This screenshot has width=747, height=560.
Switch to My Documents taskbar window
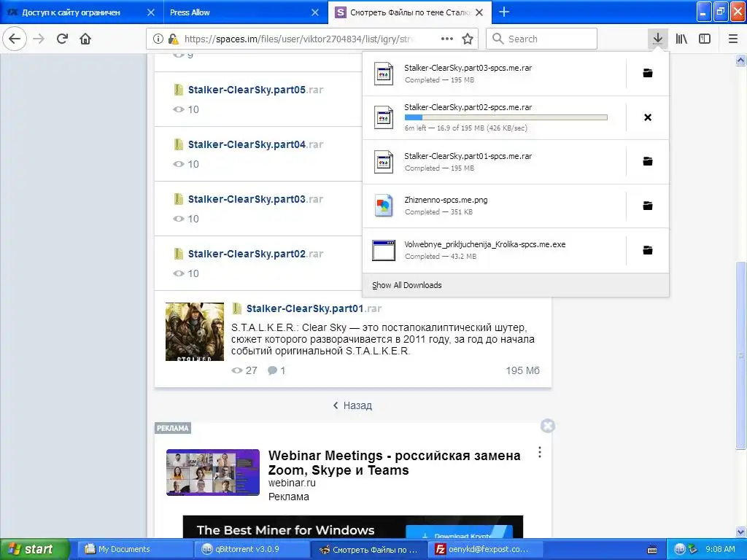(133, 549)
